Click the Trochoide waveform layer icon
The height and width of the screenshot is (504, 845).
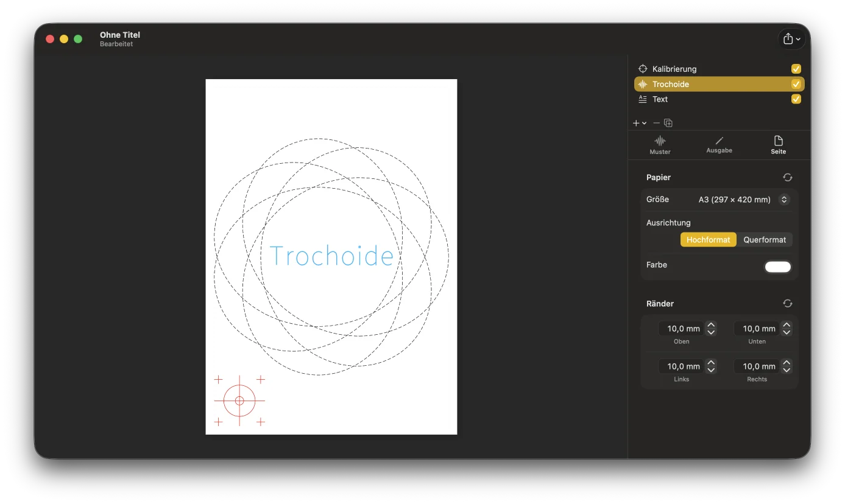[x=642, y=84]
